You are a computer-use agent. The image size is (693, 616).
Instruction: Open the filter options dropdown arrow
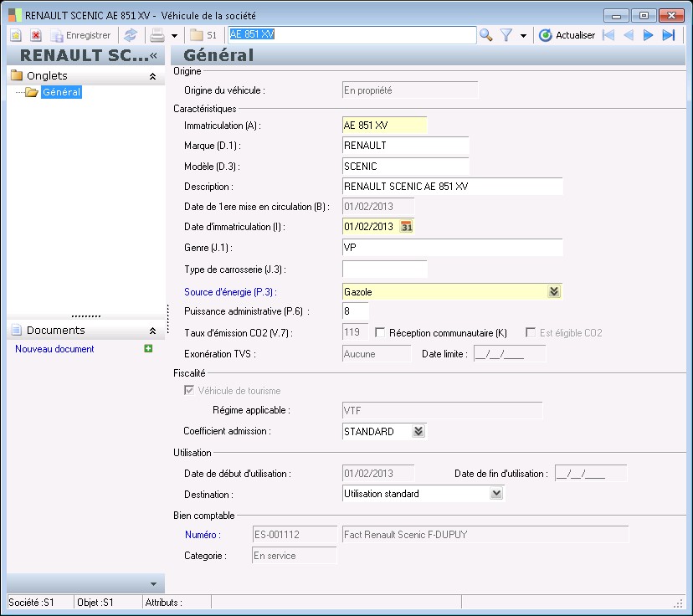tap(523, 35)
